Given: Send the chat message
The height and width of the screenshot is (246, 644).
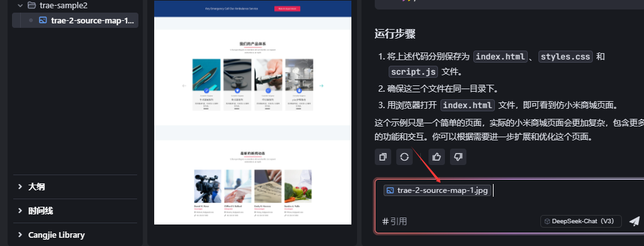Looking at the screenshot, I should pyautogui.click(x=635, y=221).
